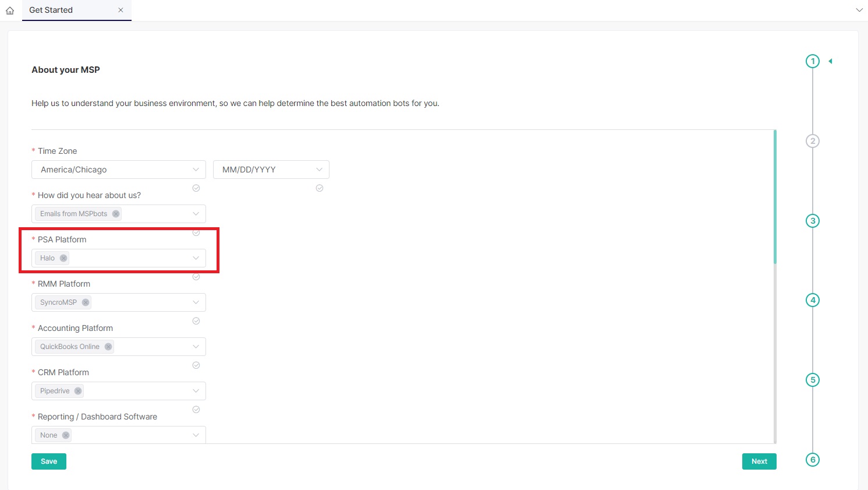The width and height of the screenshot is (868, 490).
Task: Remove the Emails from MSPbots tag
Action: pyautogui.click(x=116, y=213)
